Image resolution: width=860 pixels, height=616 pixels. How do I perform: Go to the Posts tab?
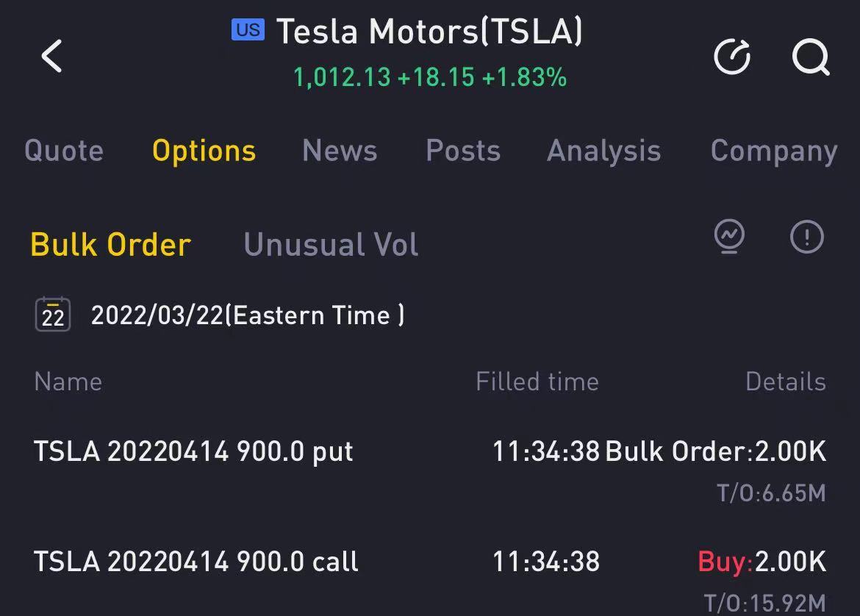[463, 151]
